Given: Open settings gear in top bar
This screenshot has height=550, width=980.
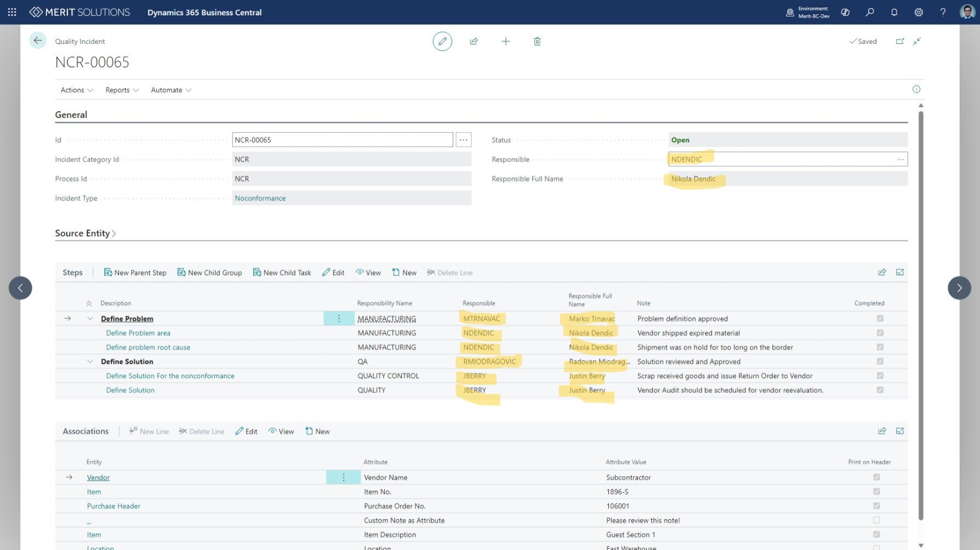Looking at the screenshot, I should [x=919, y=12].
